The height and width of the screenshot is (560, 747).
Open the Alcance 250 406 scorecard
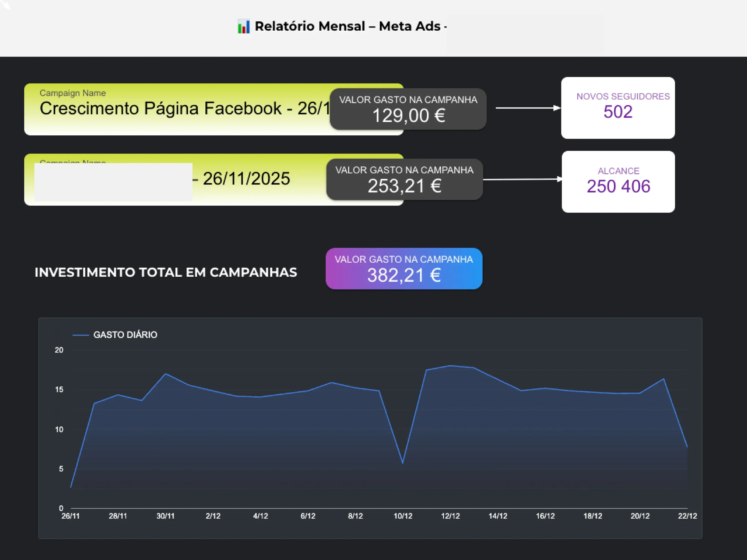tap(618, 182)
